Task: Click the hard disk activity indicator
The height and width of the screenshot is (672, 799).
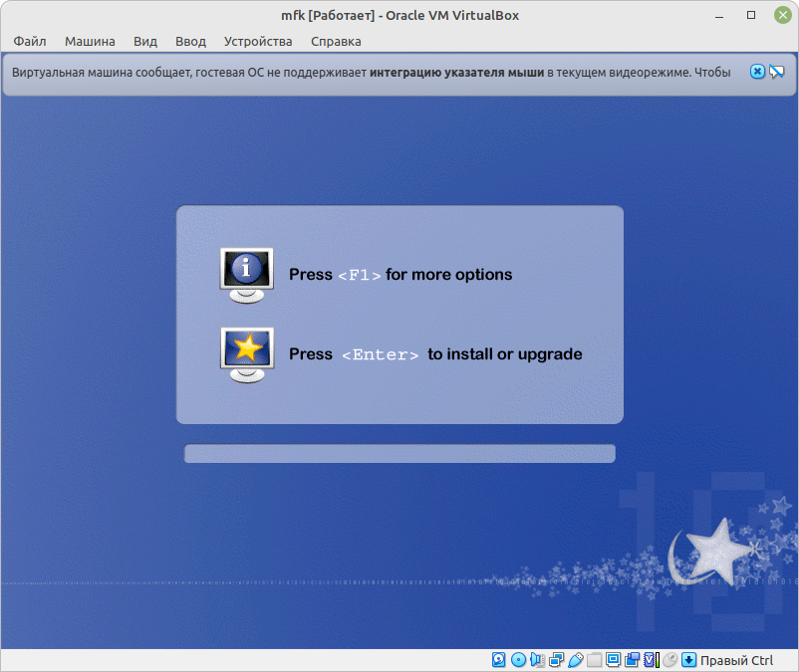Action: pyautogui.click(x=499, y=660)
